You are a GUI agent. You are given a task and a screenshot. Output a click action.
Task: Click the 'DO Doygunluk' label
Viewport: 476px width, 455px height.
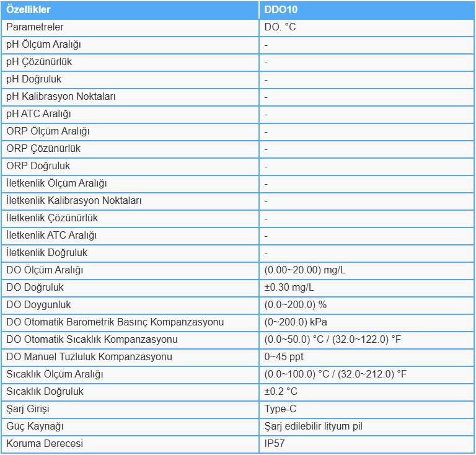pyautogui.click(x=38, y=305)
